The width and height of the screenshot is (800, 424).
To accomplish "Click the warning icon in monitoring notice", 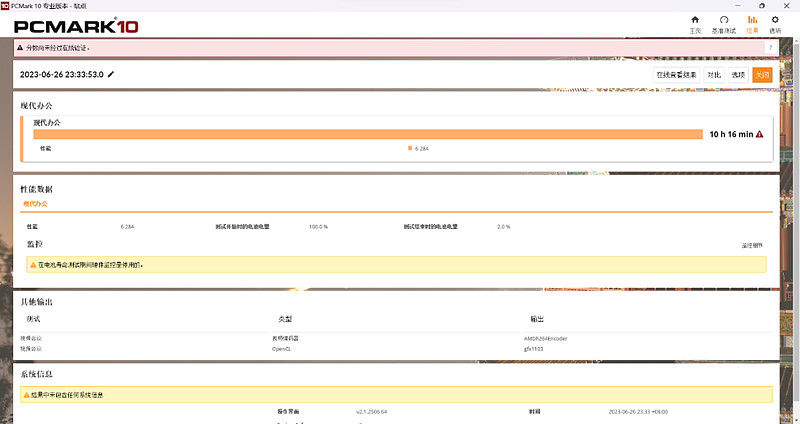I will pyautogui.click(x=33, y=265).
